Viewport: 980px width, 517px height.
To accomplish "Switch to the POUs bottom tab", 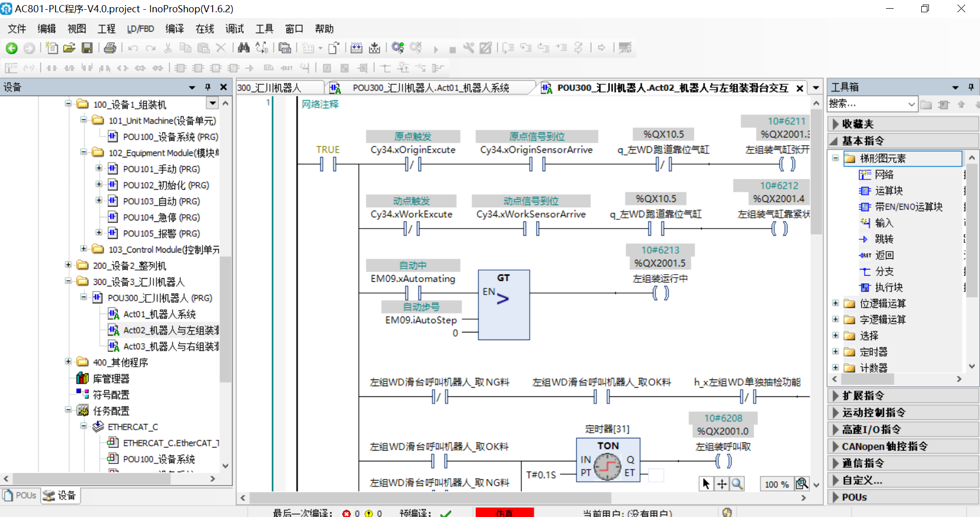I will click(x=21, y=496).
